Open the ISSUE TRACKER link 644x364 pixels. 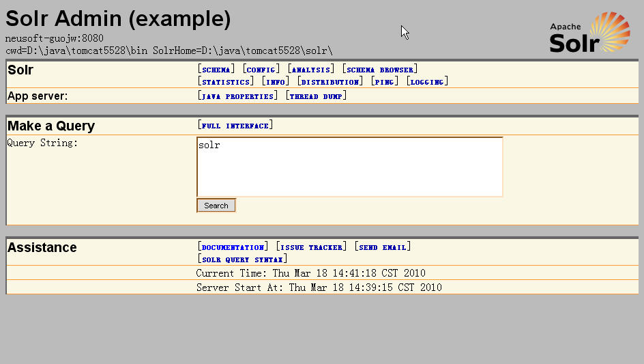[311, 247]
